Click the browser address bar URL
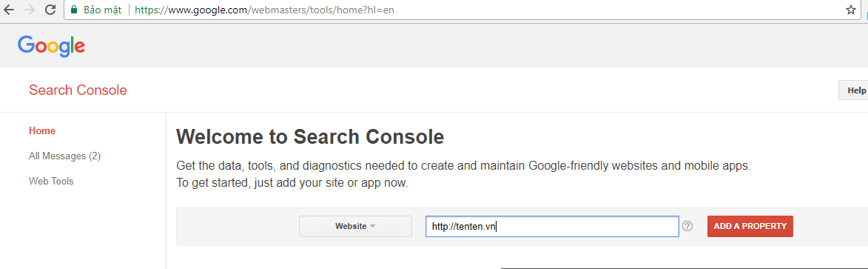The height and width of the screenshot is (269, 868). (x=265, y=10)
